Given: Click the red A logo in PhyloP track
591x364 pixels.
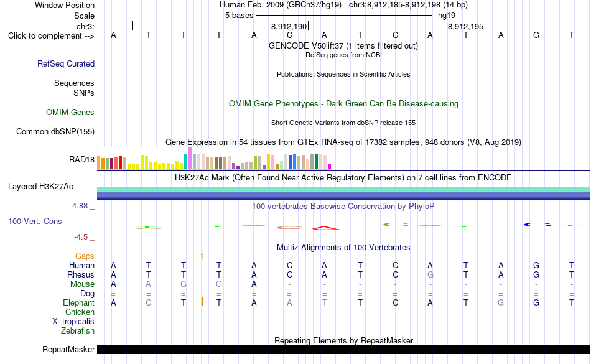Looking at the screenshot, I should tap(325, 228).
